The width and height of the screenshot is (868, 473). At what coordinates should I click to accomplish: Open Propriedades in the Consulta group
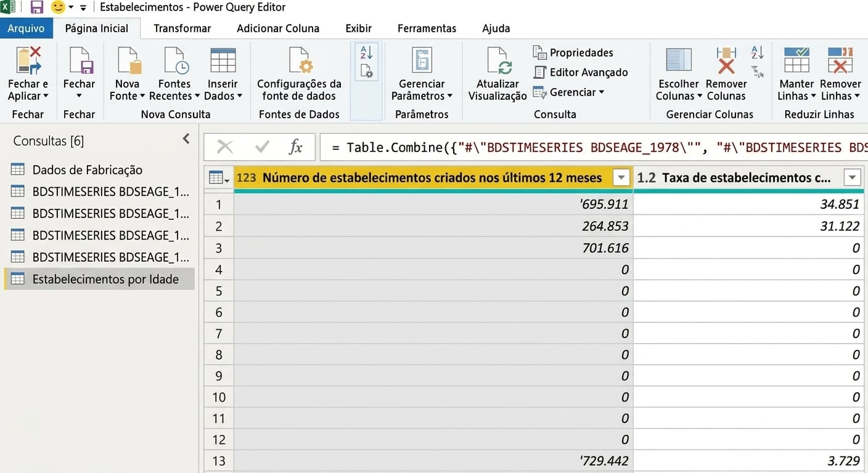(573, 52)
